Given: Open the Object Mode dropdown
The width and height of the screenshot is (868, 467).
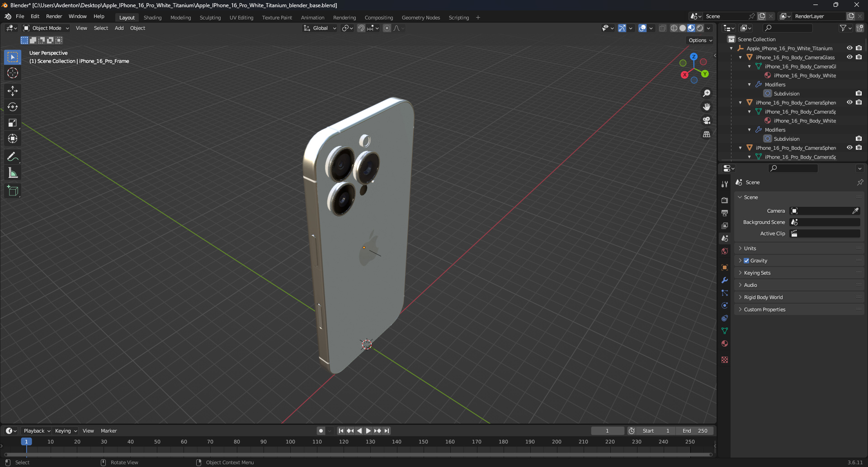Looking at the screenshot, I should coord(46,28).
